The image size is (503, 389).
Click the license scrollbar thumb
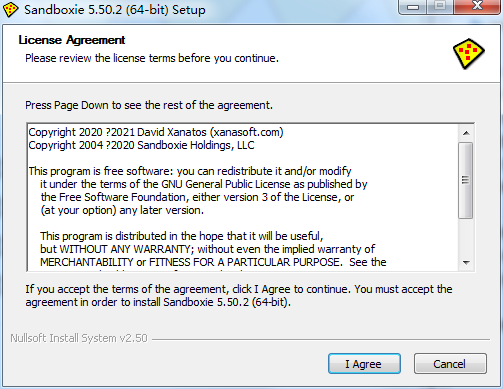[x=466, y=180]
